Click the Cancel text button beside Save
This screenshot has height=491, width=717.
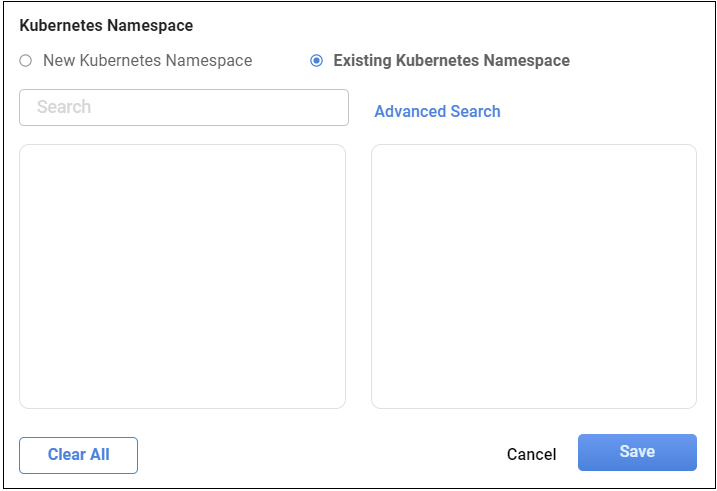click(x=531, y=455)
